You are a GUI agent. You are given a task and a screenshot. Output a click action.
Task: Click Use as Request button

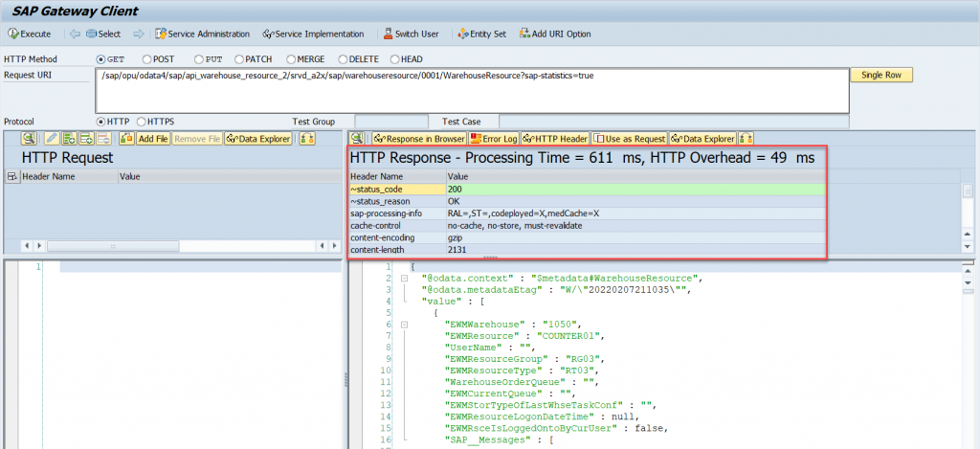point(630,139)
